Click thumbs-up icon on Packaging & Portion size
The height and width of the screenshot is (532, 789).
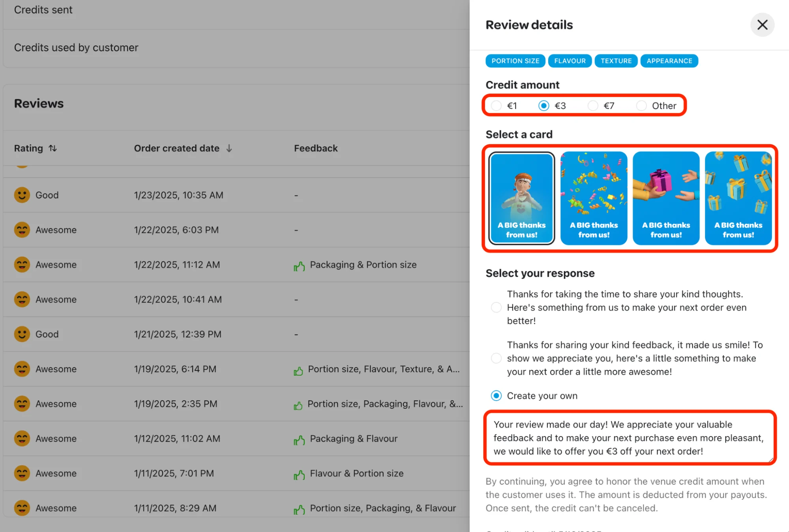[299, 266]
